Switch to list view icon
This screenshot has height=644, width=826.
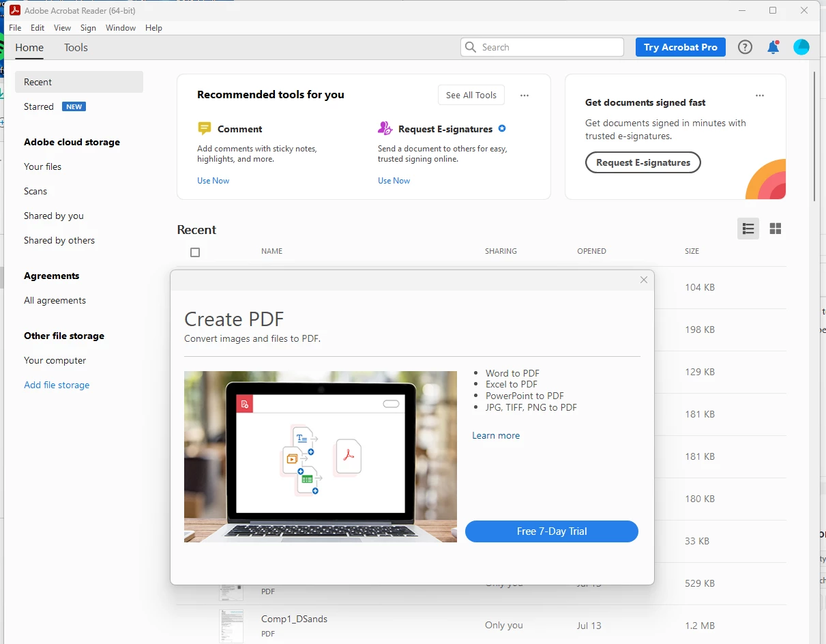tap(748, 229)
